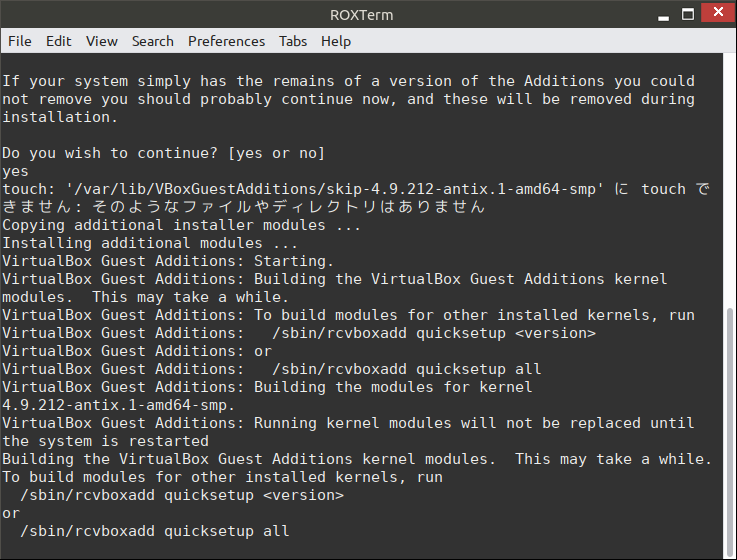Open the Preferences menu

click(227, 41)
